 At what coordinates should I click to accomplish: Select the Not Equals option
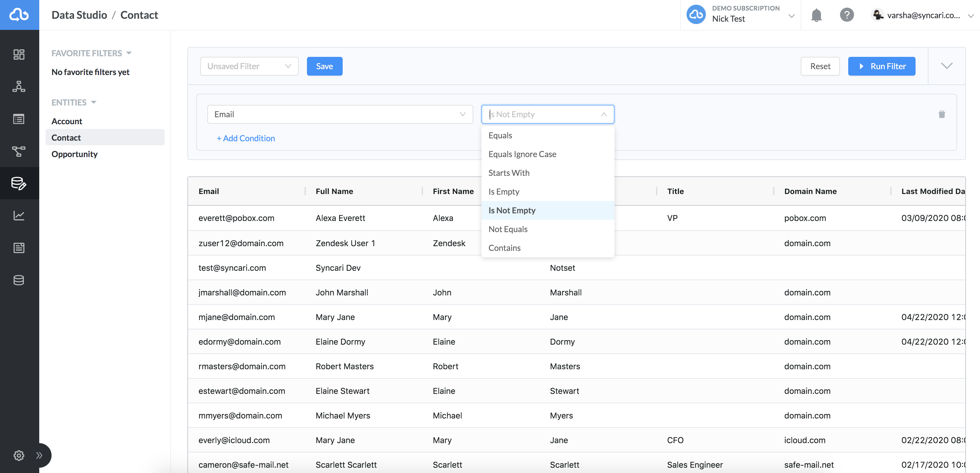547,229
